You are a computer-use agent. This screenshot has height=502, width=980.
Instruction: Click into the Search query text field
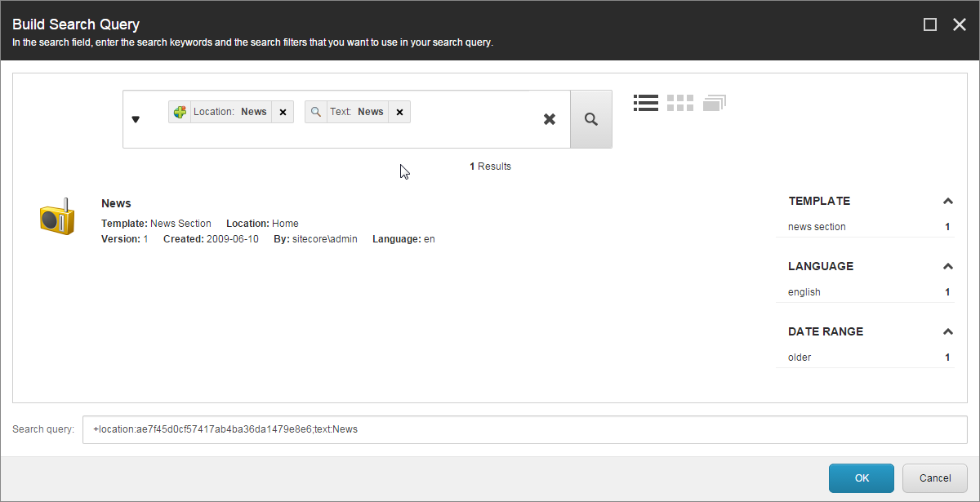(x=524, y=429)
